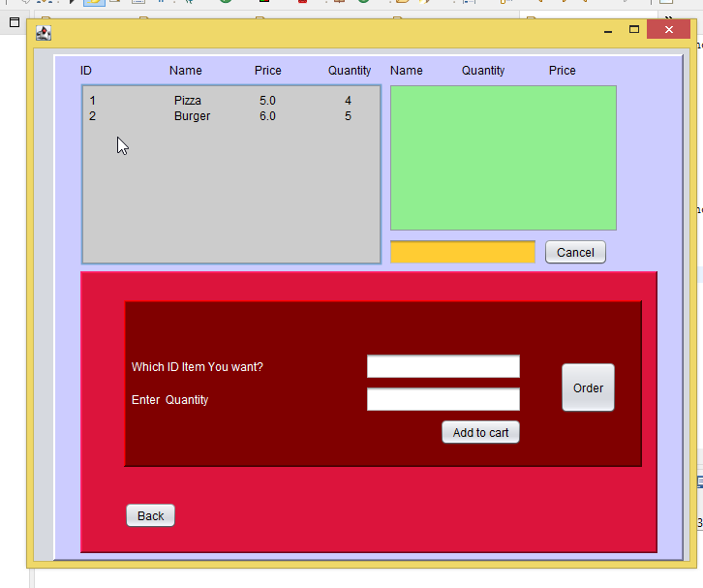The height and width of the screenshot is (588, 703).
Task: Focus the item ID input field
Action: click(x=443, y=366)
